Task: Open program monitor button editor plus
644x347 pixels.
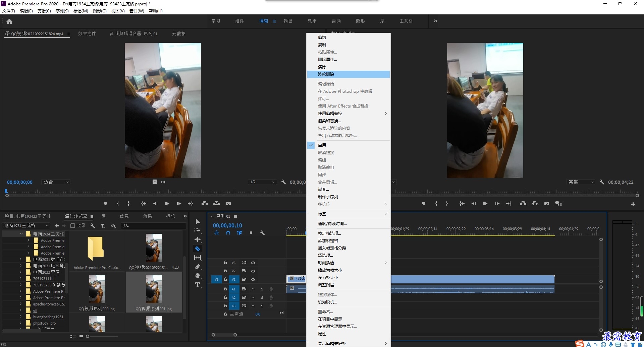Action: 633,204
